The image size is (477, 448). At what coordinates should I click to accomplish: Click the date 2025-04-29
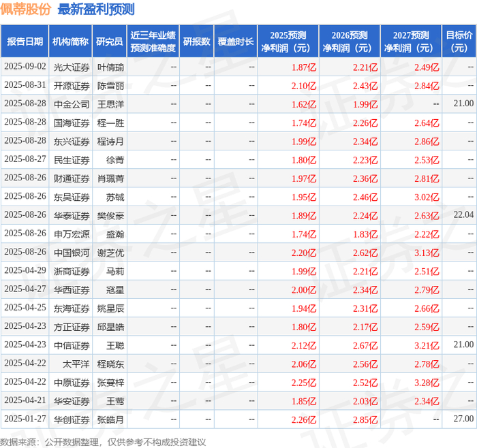(x=25, y=270)
